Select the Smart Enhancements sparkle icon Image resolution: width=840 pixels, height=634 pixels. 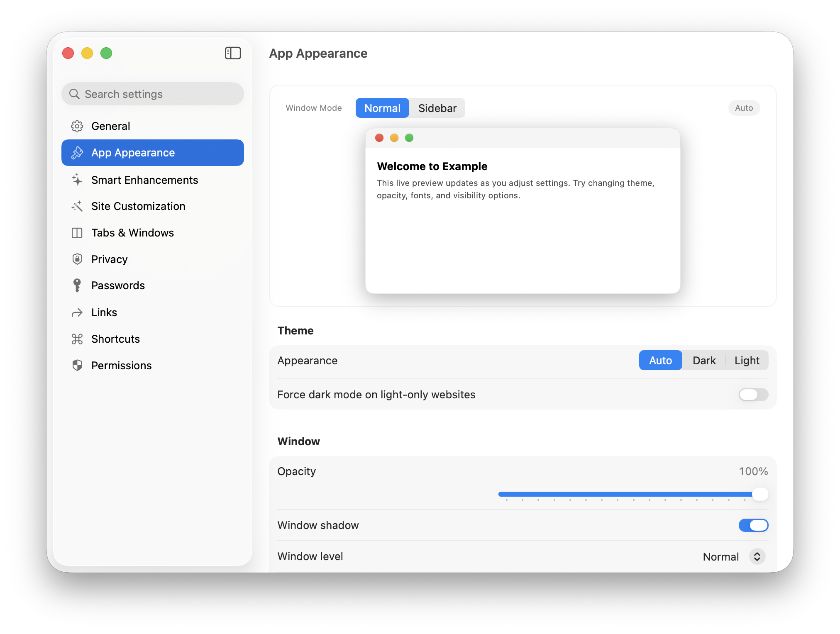(x=77, y=180)
